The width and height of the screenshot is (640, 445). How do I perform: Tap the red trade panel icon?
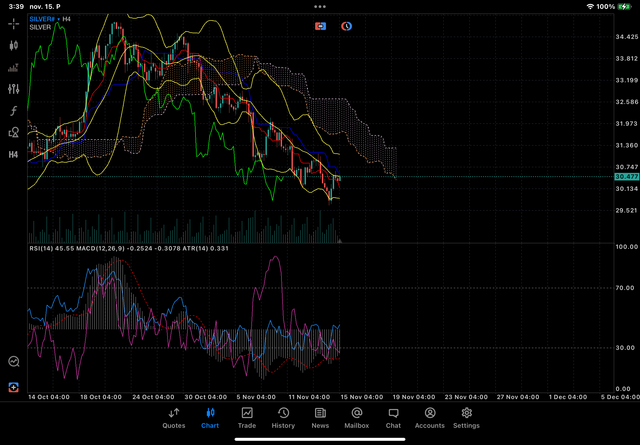click(x=320, y=26)
